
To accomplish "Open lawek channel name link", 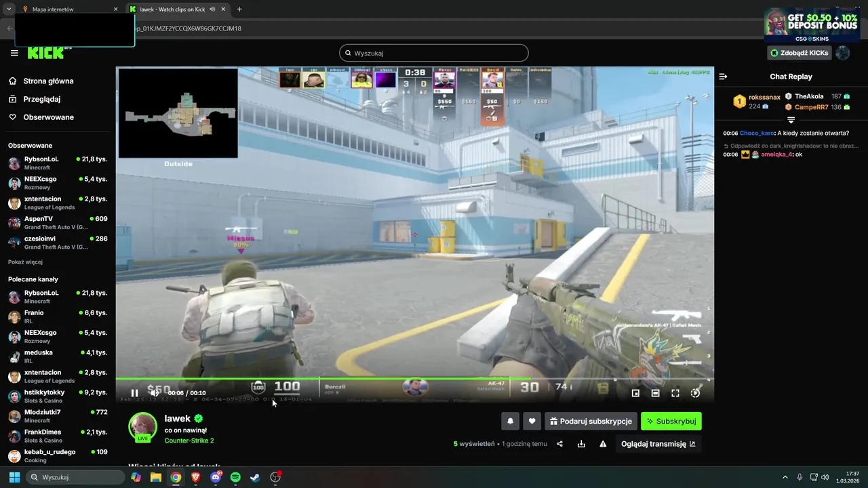I will point(178,419).
